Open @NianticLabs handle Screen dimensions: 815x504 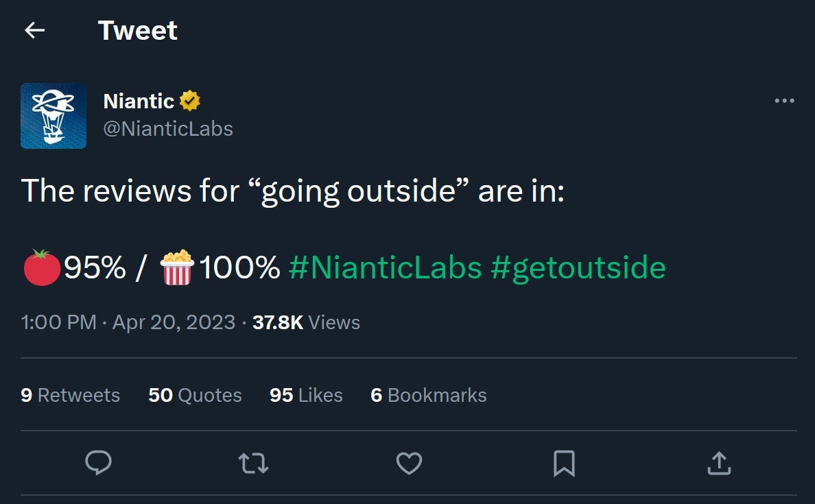[x=169, y=128]
